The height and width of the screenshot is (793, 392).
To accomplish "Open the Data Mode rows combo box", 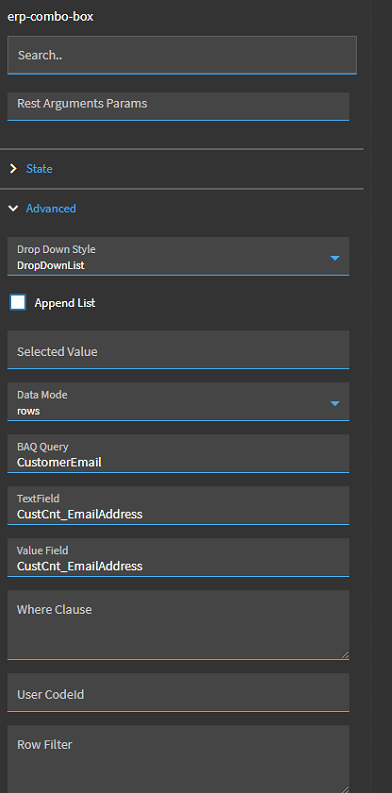I will tap(178, 402).
